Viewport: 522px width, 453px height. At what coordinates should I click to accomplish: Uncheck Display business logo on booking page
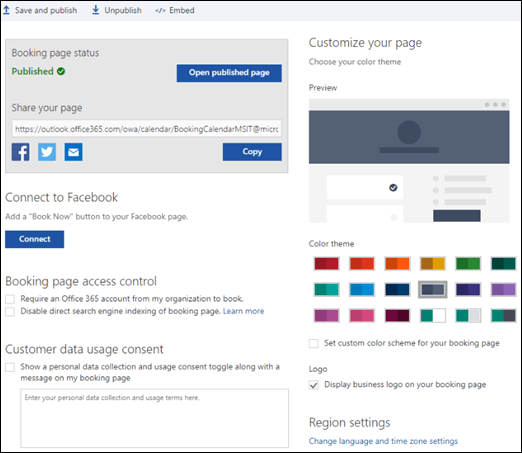[x=314, y=385]
